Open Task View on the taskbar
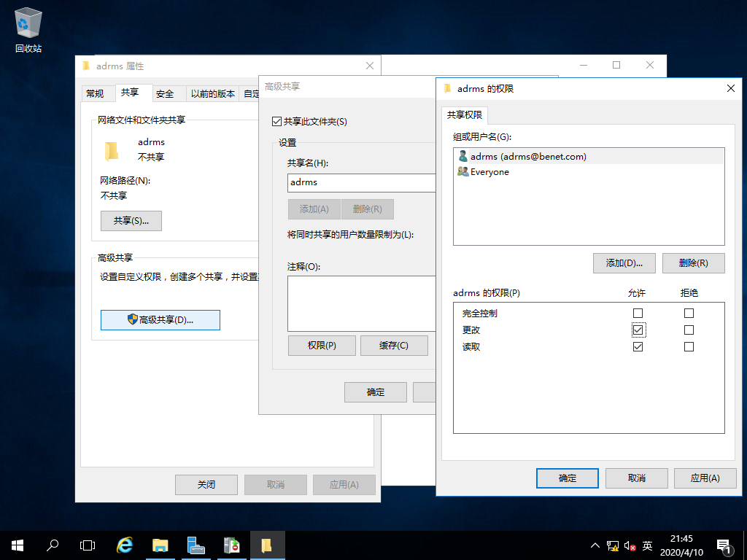Viewport: 747px width, 560px height. click(x=88, y=545)
